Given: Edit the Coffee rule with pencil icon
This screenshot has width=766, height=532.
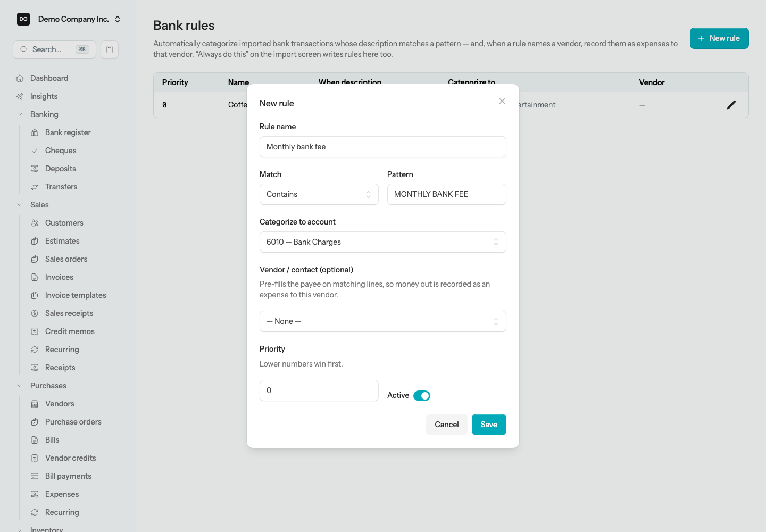Looking at the screenshot, I should point(731,105).
